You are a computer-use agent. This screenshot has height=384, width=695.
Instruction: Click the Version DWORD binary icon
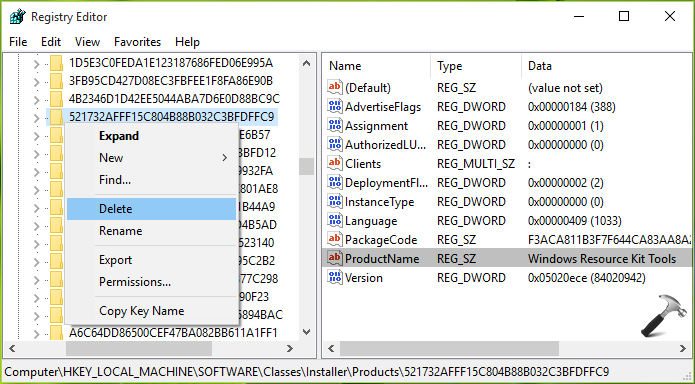click(x=335, y=278)
